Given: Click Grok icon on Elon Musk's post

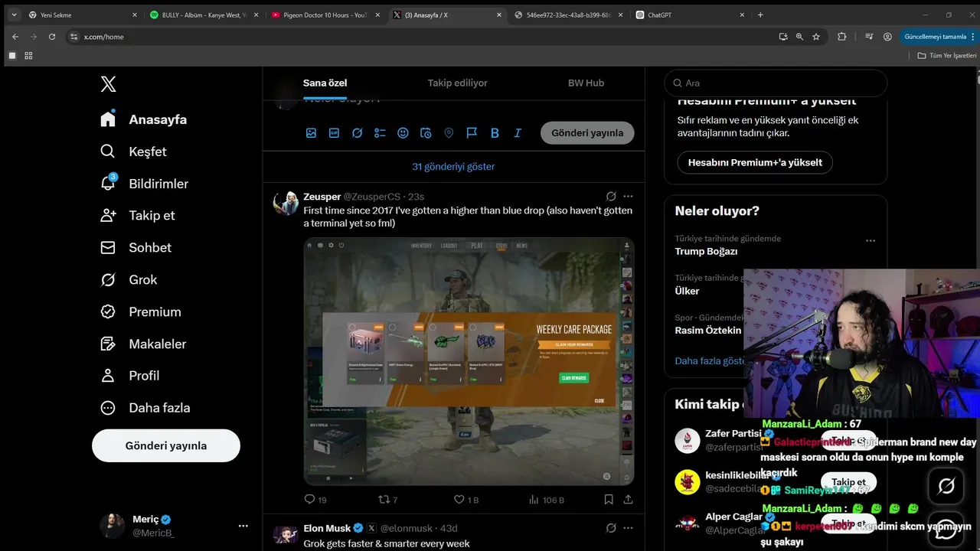Looking at the screenshot, I should [611, 528].
